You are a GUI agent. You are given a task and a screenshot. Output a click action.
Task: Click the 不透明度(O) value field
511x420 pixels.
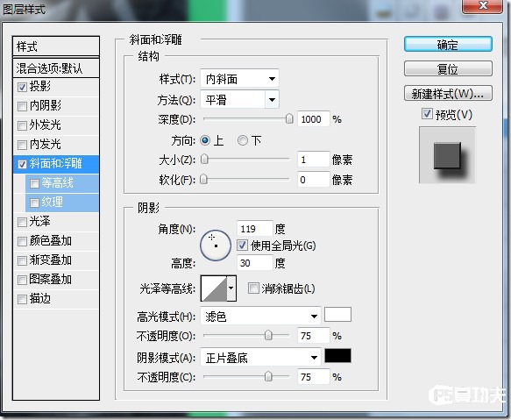pyautogui.click(x=314, y=336)
